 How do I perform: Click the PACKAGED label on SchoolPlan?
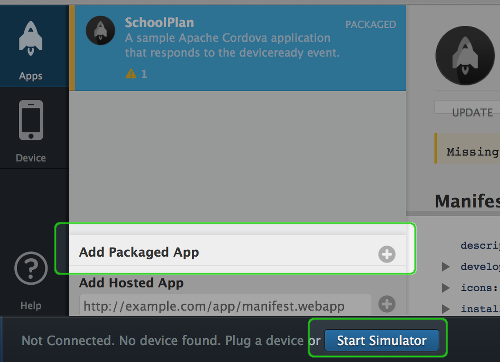(x=371, y=25)
